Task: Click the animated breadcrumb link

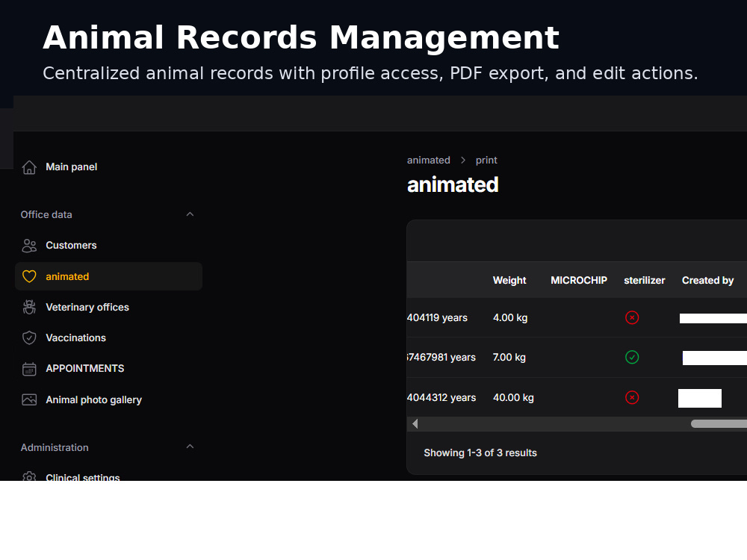Action: [428, 161]
